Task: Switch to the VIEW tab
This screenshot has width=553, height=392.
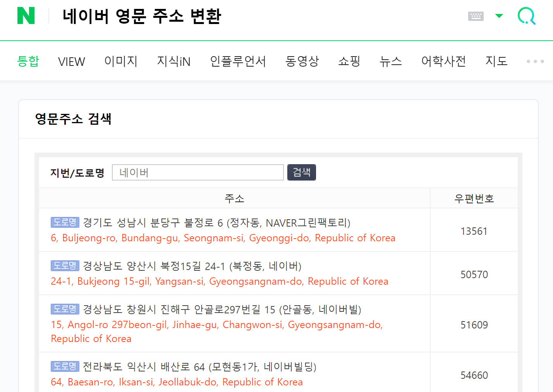Action: [72, 61]
